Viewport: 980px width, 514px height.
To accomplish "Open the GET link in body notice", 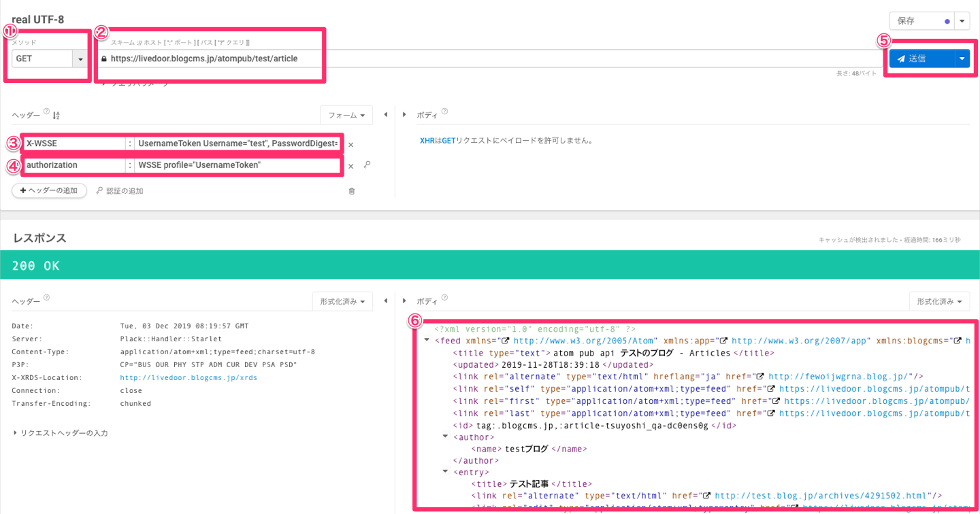I will (448, 141).
